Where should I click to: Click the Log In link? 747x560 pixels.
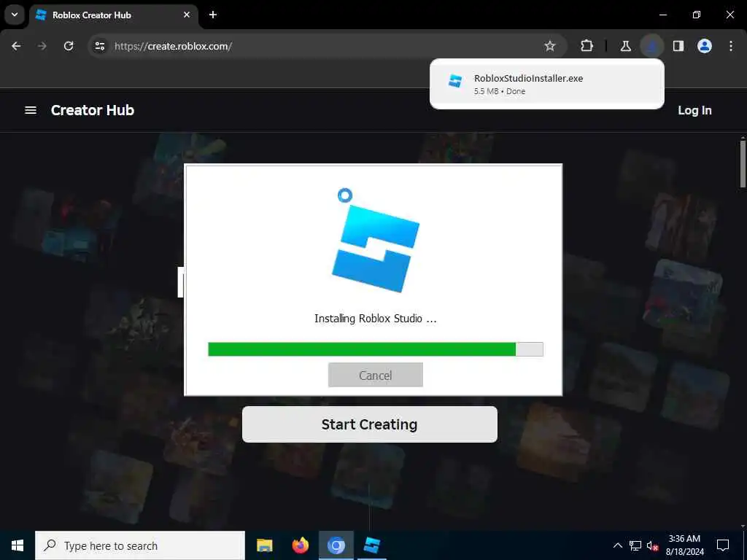click(x=694, y=111)
